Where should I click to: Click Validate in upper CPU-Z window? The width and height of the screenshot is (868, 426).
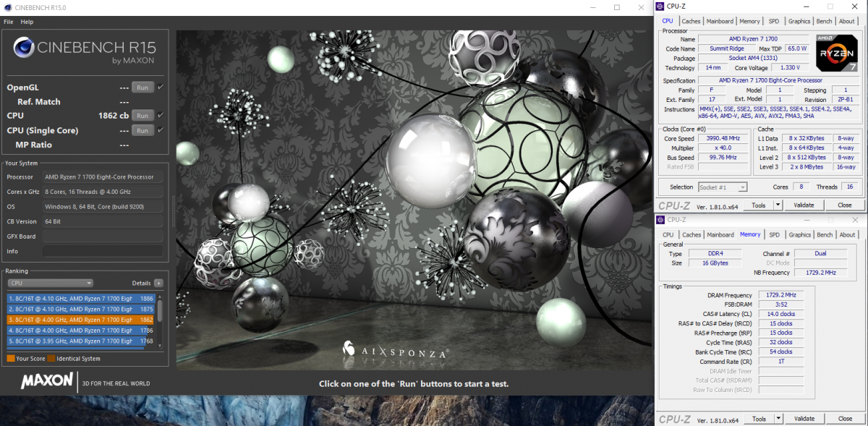(804, 205)
